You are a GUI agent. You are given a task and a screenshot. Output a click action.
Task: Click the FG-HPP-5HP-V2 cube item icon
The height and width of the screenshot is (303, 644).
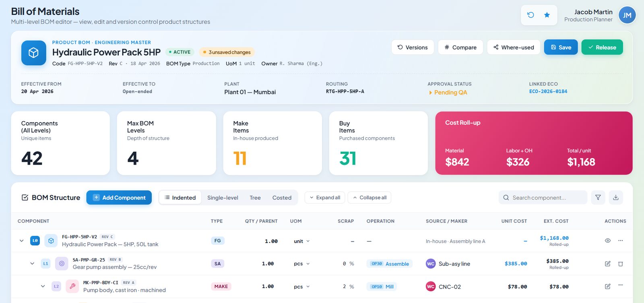51,241
